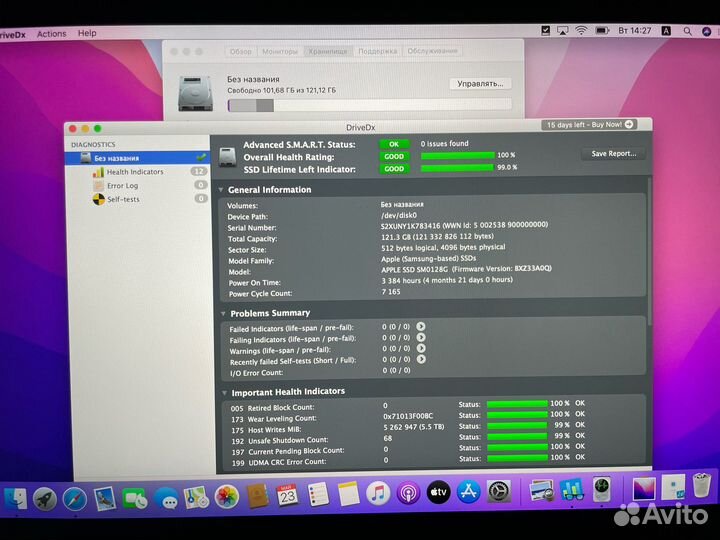Open Finder from the Dock
720x540 pixels.
point(16,499)
